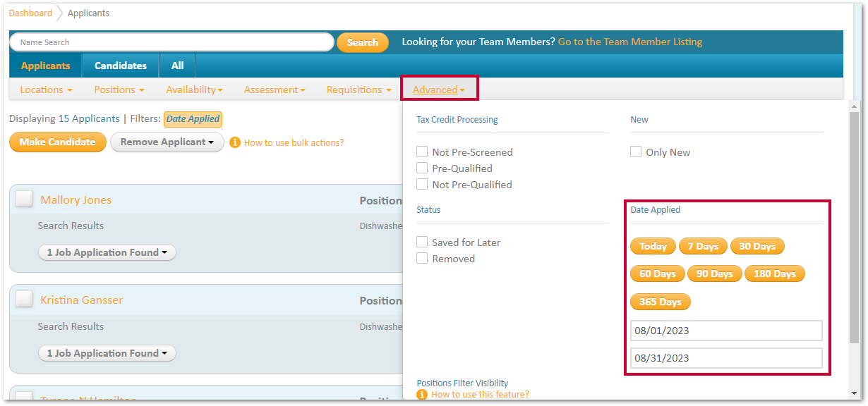868x406 pixels.
Task: Click the Name Search input field
Action: (x=171, y=42)
